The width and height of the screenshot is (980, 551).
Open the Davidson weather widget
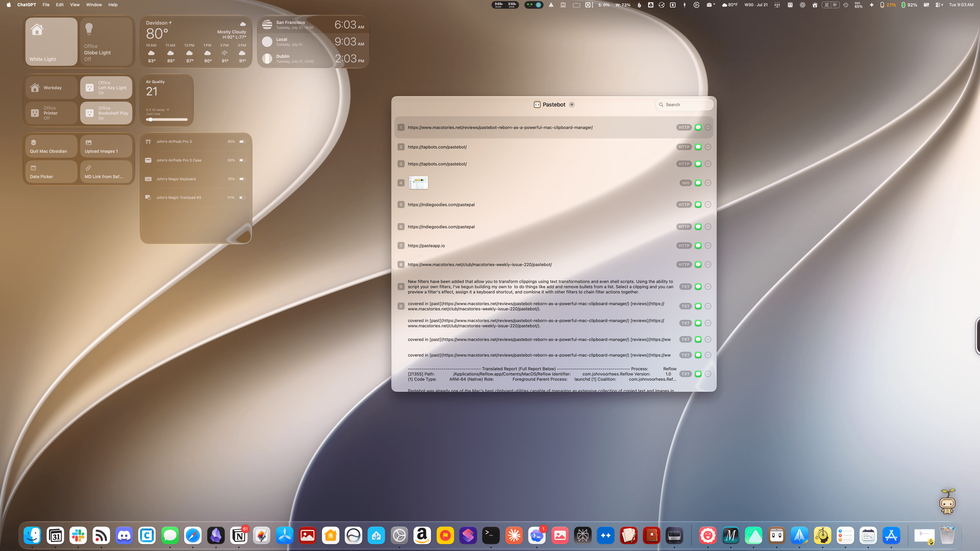pyautogui.click(x=196, y=42)
